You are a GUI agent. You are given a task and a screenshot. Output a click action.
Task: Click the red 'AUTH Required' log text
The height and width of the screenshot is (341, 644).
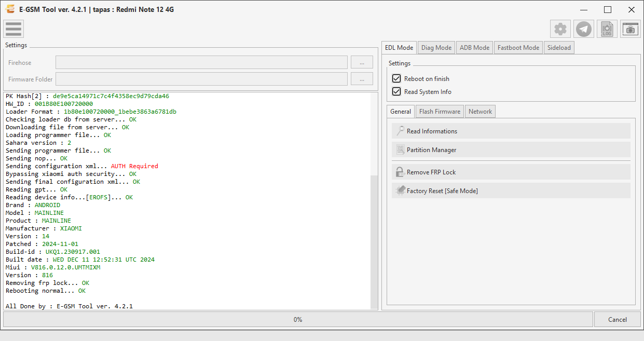point(134,166)
